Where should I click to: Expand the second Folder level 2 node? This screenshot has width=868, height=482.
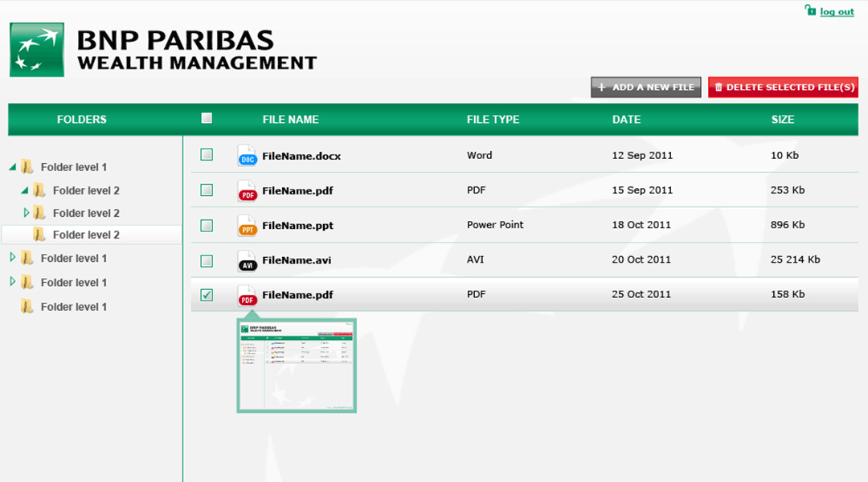click(x=26, y=213)
